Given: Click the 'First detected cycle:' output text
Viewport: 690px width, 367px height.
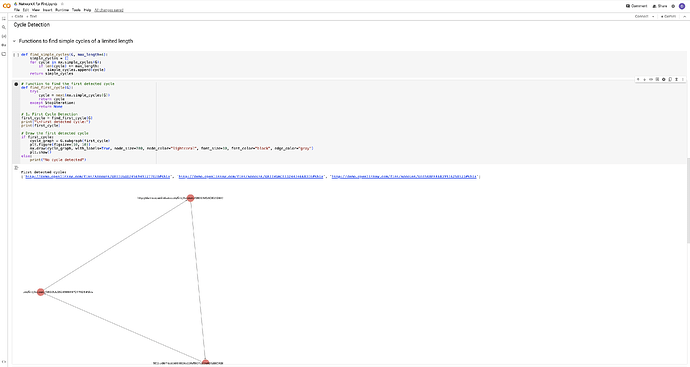Looking at the screenshot, I should pos(44,172).
